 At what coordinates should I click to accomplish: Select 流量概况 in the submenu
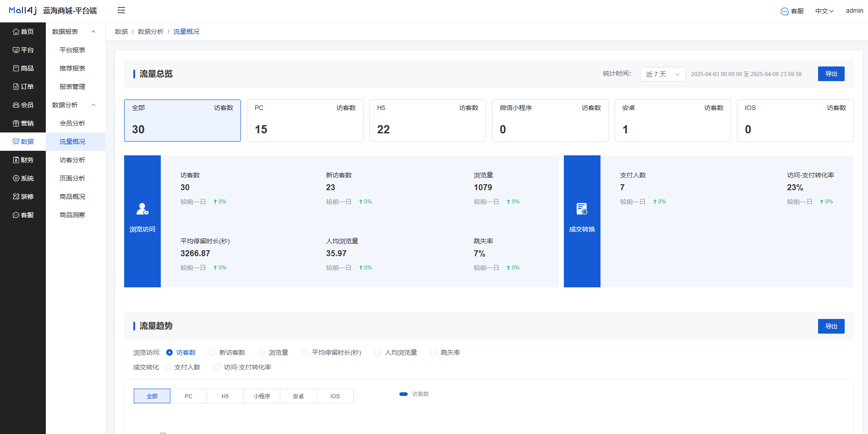[76, 142]
